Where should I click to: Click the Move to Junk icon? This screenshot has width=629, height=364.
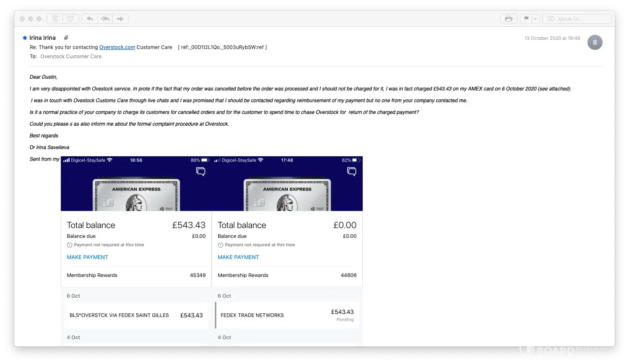click(x=70, y=19)
